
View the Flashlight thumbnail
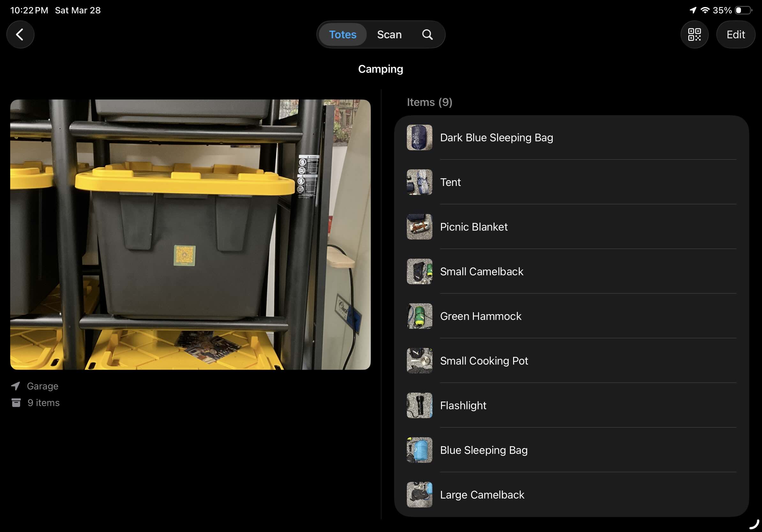click(420, 405)
